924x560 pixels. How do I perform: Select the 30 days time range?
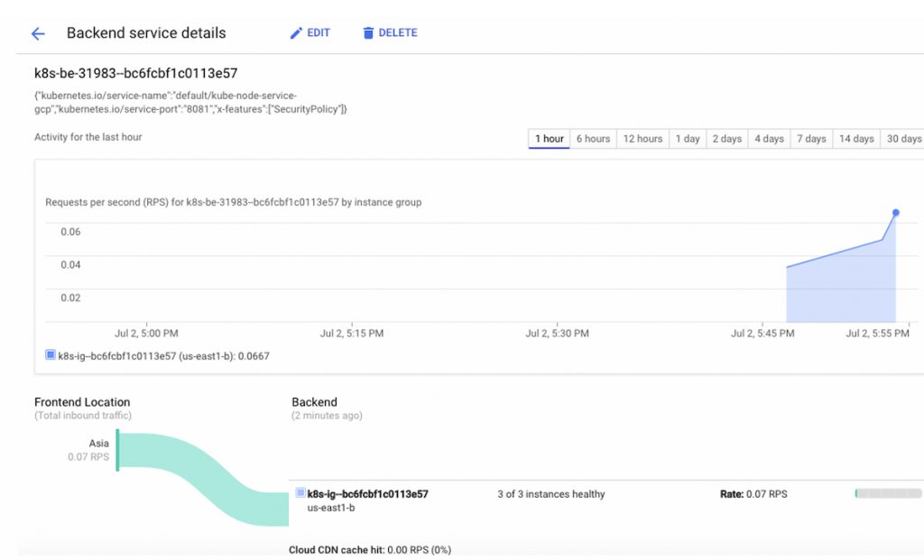click(903, 139)
